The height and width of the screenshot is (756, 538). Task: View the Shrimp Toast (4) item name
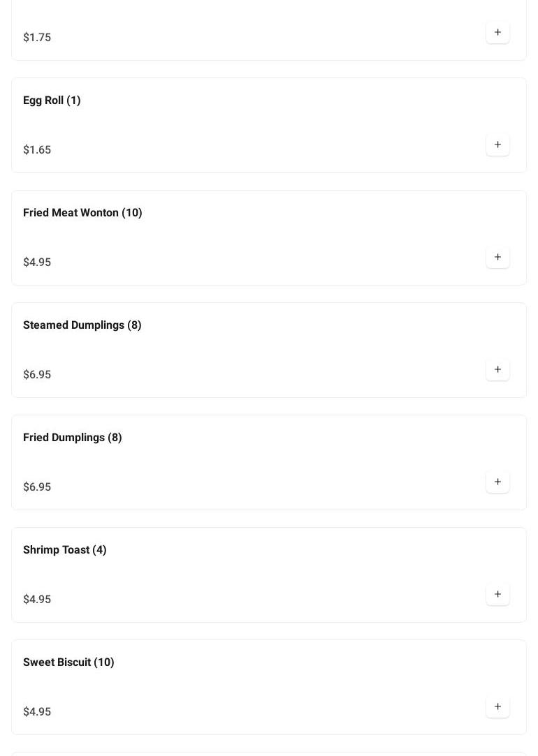pos(64,550)
